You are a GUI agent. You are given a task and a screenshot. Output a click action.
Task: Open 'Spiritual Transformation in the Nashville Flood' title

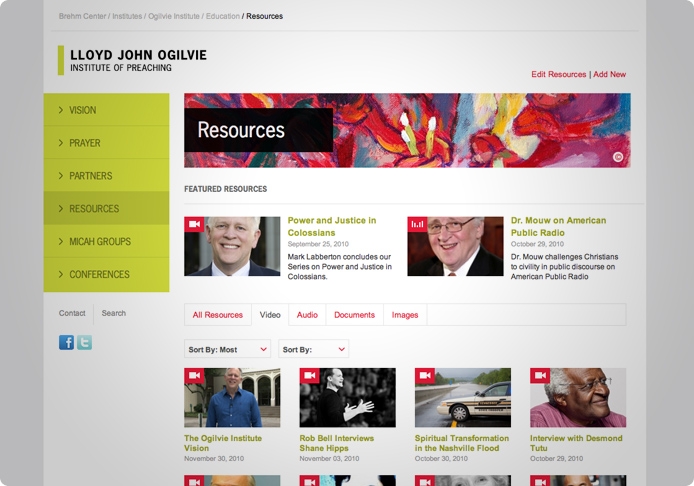462,443
